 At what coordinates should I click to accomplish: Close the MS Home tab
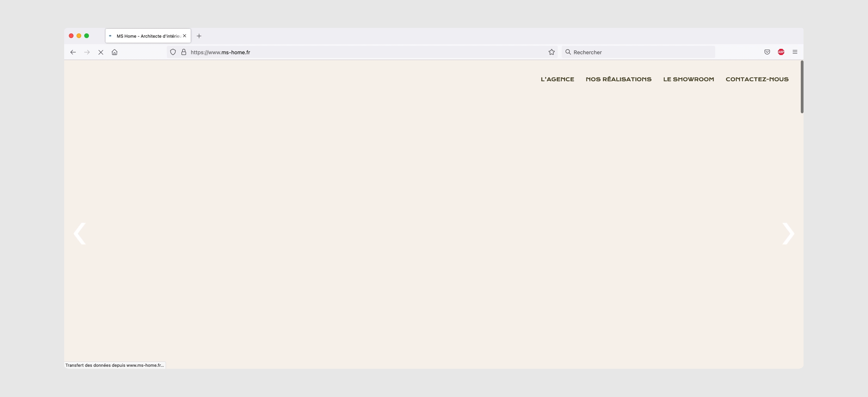point(185,36)
